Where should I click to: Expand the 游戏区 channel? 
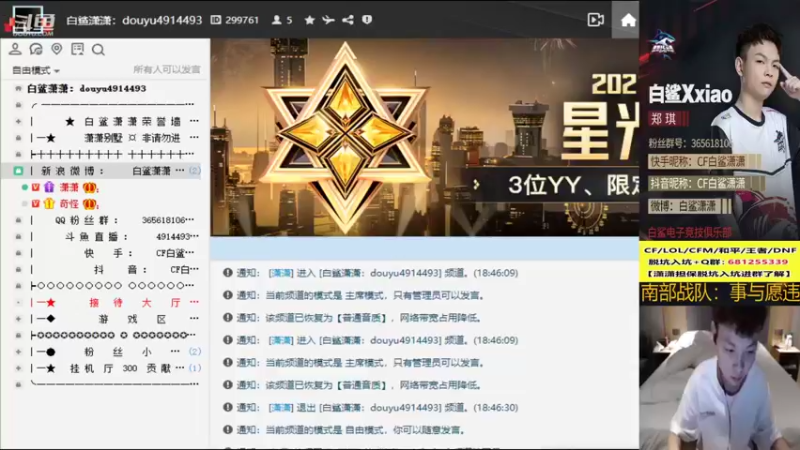(x=18, y=319)
